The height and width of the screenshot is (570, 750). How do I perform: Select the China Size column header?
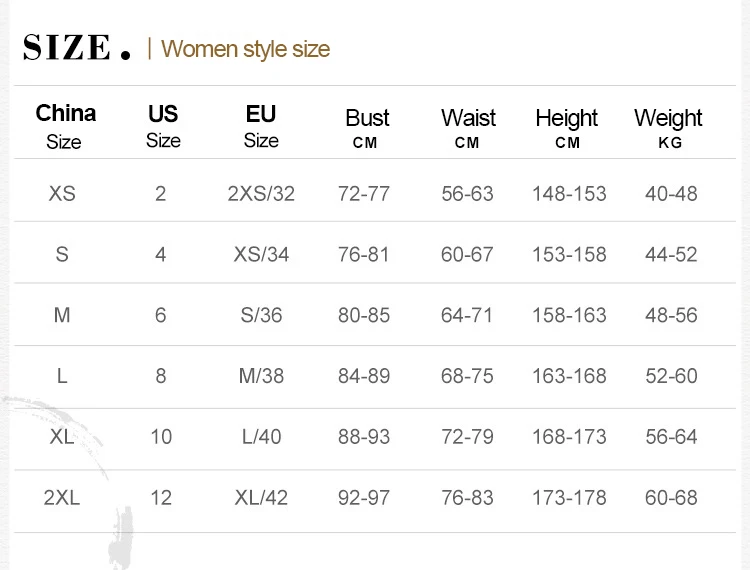pos(65,126)
